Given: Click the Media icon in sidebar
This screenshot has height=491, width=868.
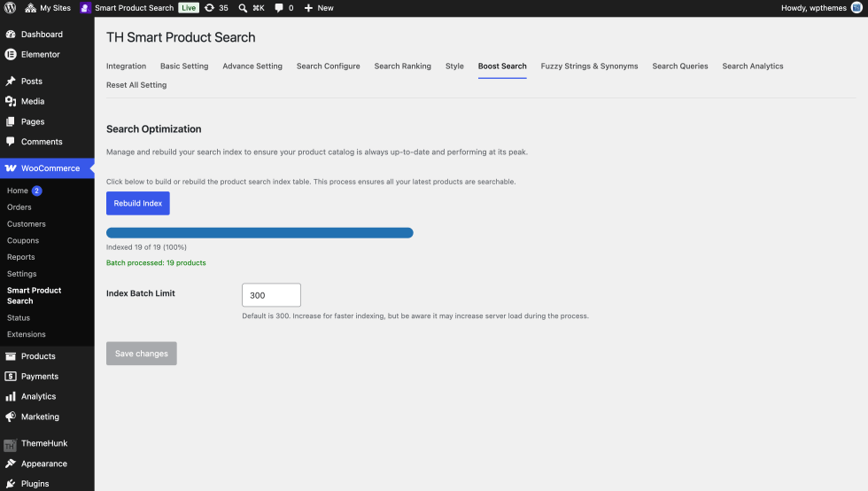Looking at the screenshot, I should point(11,101).
